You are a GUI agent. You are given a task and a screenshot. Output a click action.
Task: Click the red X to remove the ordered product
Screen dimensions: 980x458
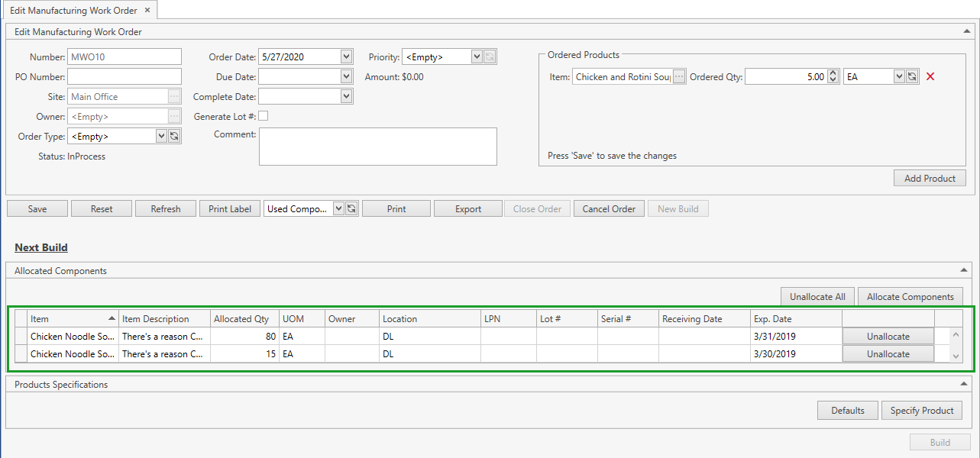point(930,76)
